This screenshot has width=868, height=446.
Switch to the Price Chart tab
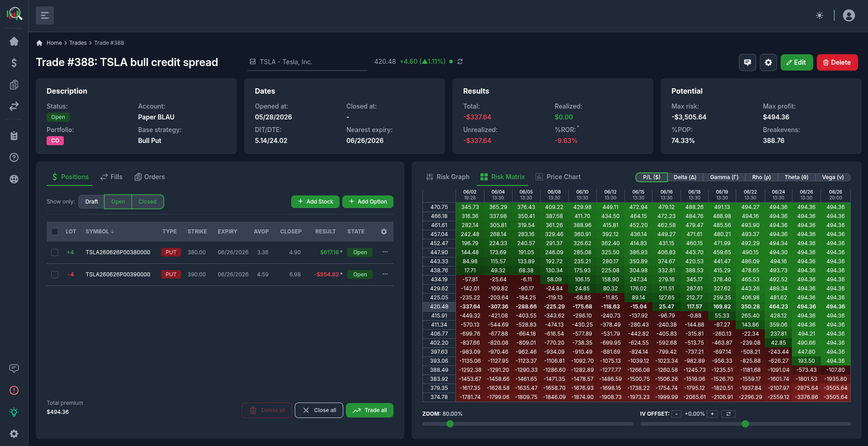(x=558, y=177)
